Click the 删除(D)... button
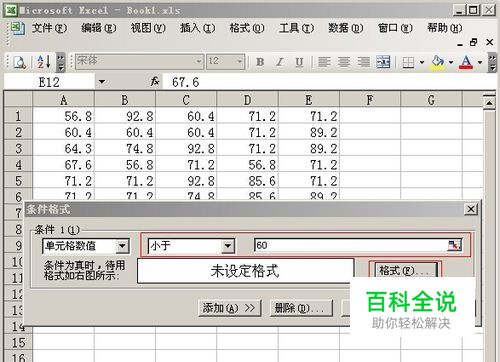This screenshot has height=362, width=500. pyautogui.click(x=301, y=308)
